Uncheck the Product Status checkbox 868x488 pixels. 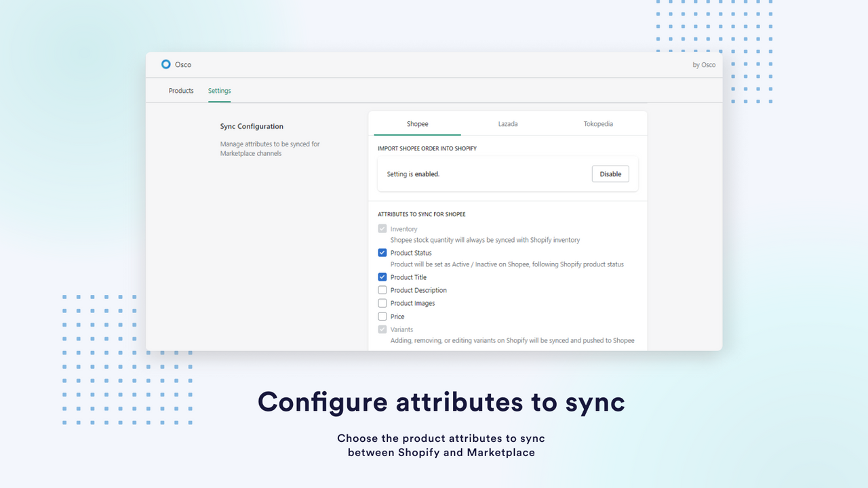[x=382, y=253]
